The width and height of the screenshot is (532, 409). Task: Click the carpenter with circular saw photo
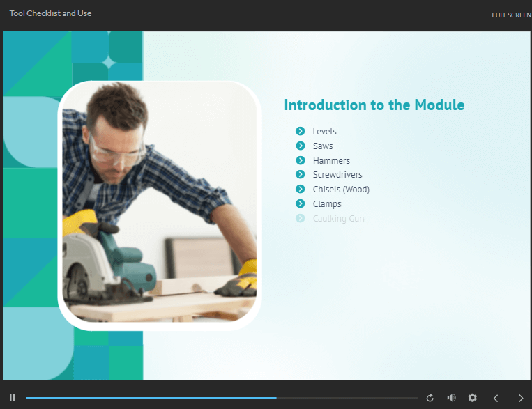tap(159, 206)
